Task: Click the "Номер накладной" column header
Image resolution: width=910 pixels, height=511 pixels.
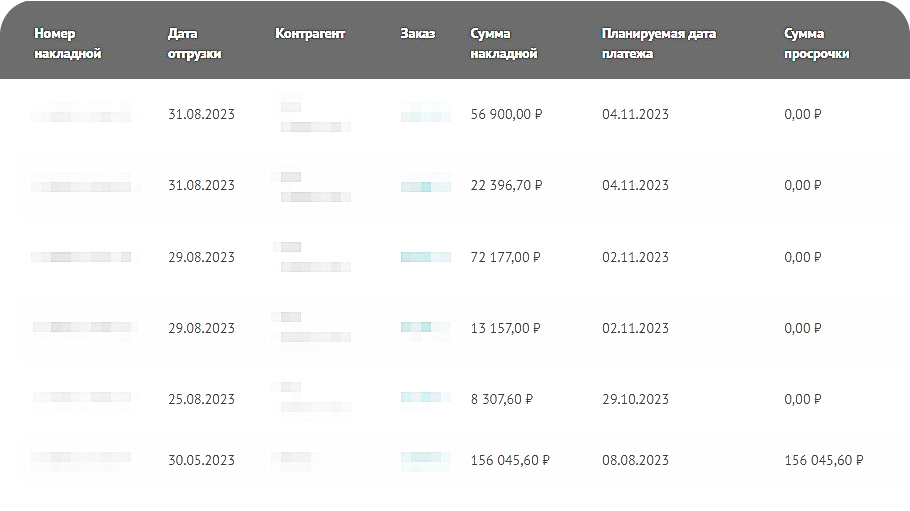Action: point(68,44)
